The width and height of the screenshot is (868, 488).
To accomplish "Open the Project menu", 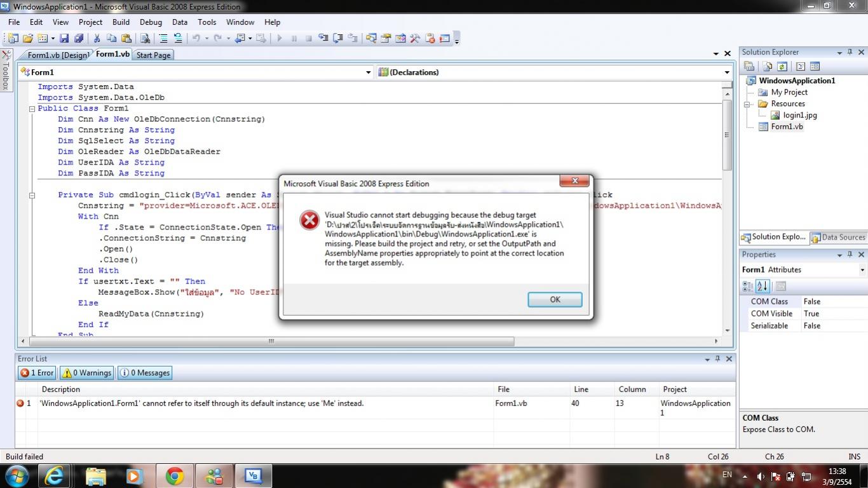I will coord(90,22).
